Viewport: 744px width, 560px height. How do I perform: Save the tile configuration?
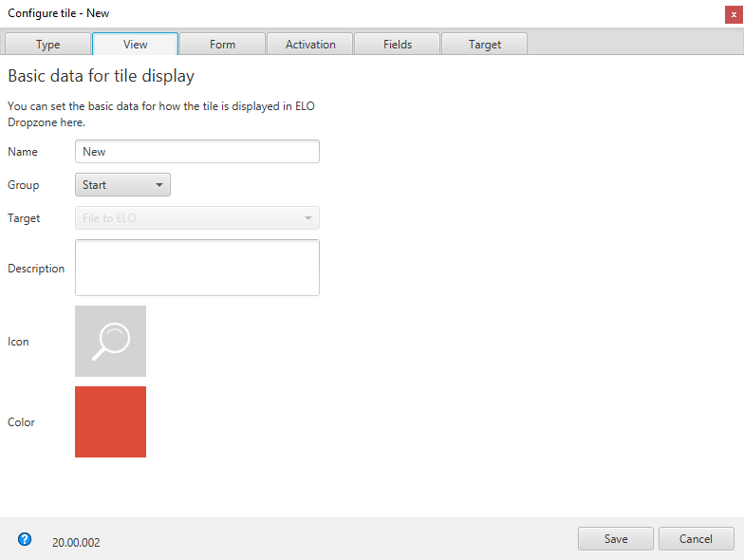coord(616,539)
